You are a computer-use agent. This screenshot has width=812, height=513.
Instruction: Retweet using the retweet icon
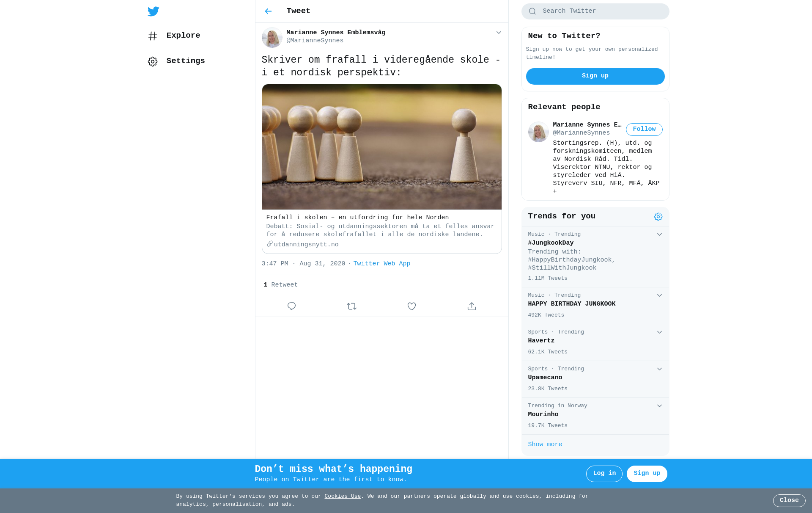(x=351, y=306)
